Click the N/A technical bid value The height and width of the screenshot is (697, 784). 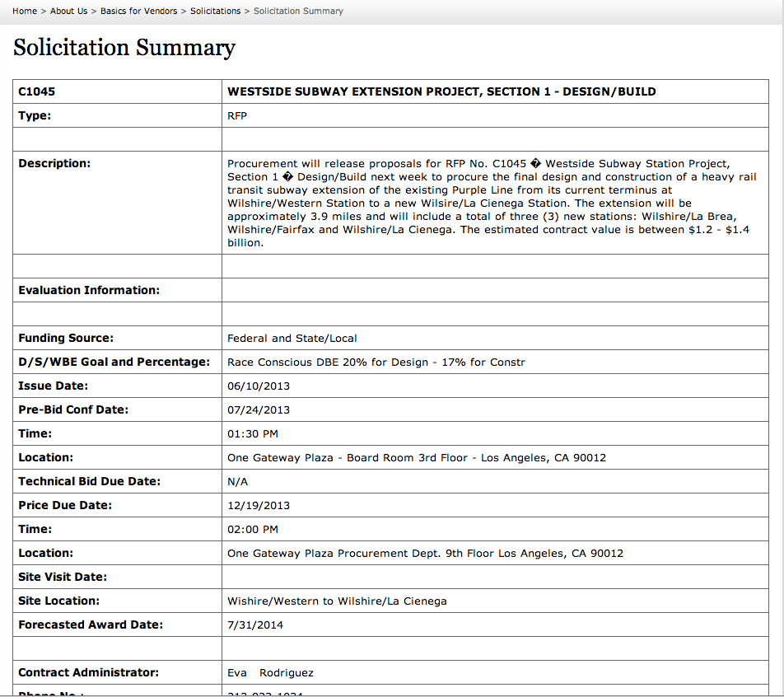coord(237,482)
